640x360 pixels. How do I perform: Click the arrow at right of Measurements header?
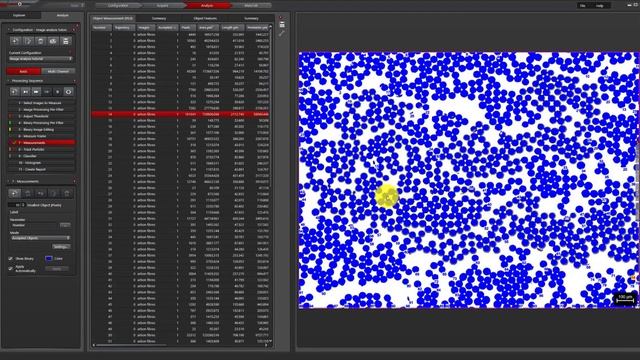click(x=74, y=181)
